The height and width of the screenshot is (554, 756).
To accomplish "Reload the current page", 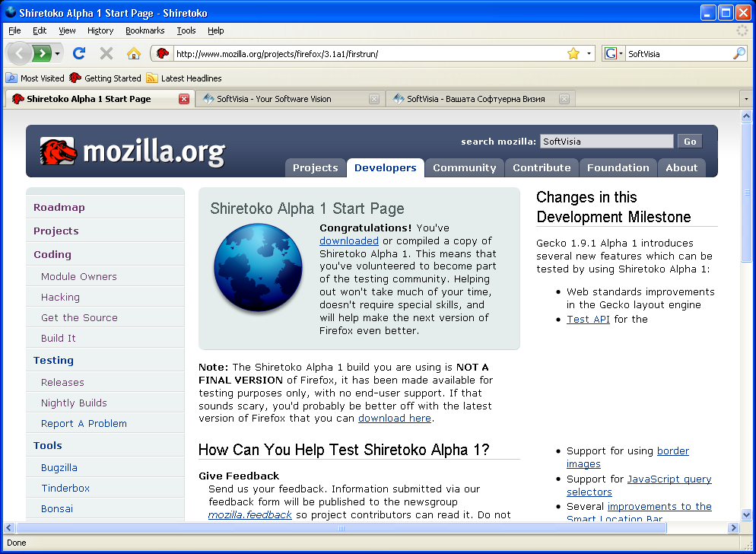I will point(79,53).
